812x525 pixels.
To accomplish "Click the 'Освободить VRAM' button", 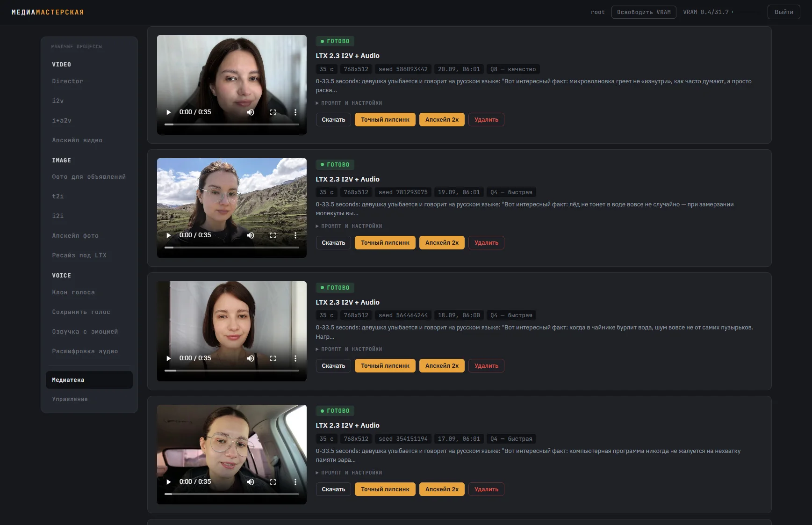I will pyautogui.click(x=644, y=12).
